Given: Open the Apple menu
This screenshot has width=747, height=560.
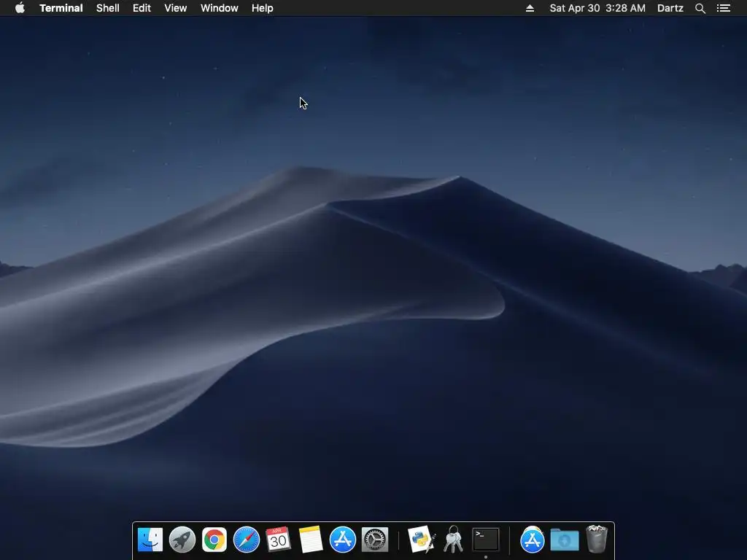Looking at the screenshot, I should click(x=20, y=8).
